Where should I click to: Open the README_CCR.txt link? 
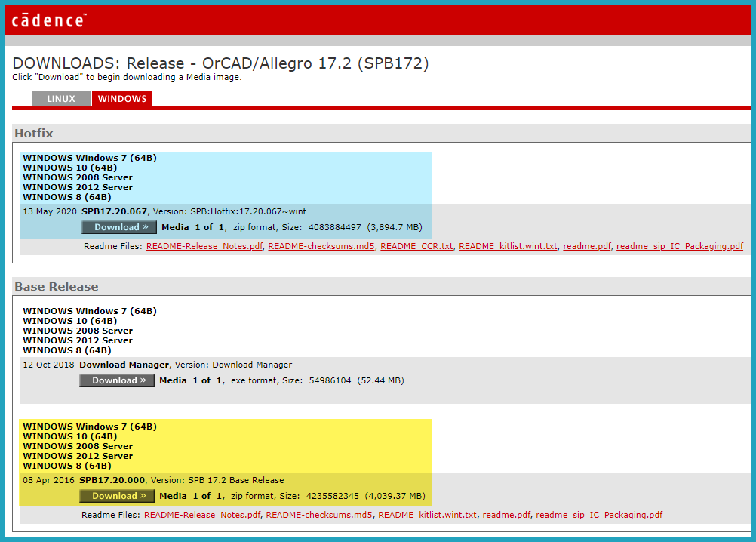pos(416,246)
